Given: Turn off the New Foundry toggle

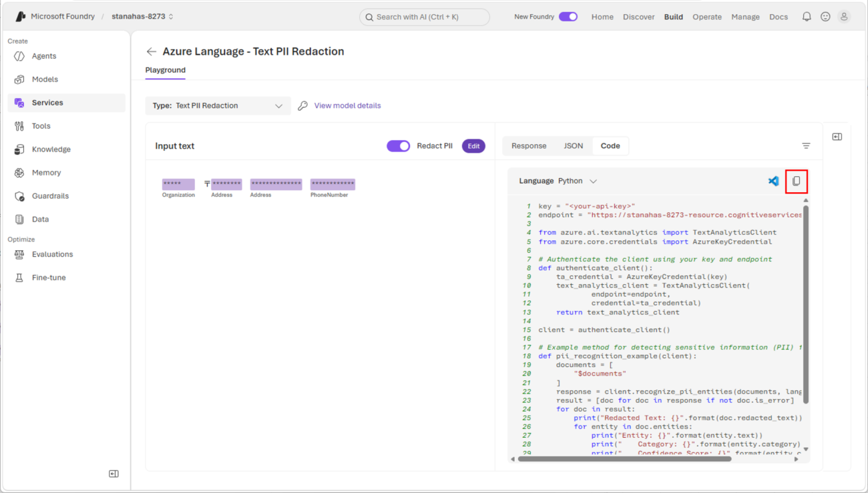Looking at the screenshot, I should click(x=568, y=17).
